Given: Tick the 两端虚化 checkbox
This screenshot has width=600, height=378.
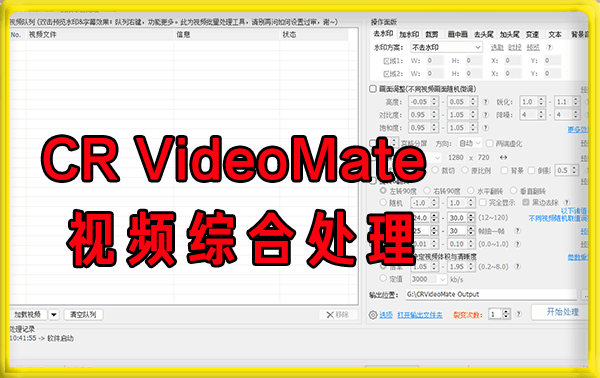Looking at the screenshot, I should [x=489, y=143].
